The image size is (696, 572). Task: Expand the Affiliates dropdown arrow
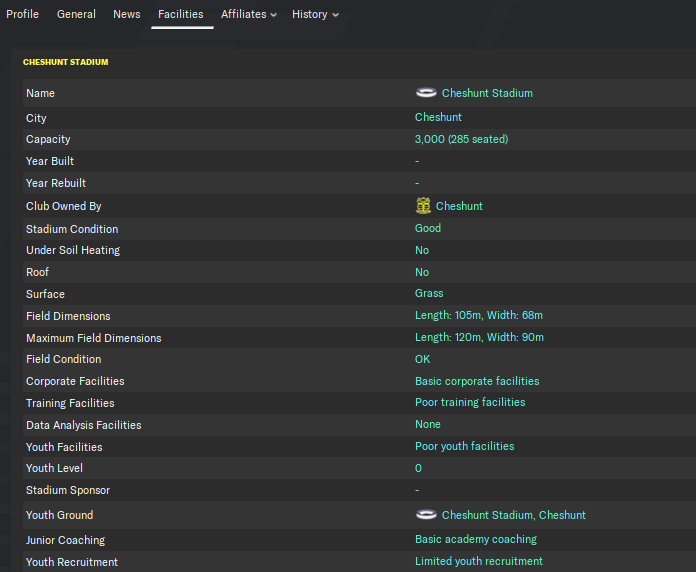point(274,15)
